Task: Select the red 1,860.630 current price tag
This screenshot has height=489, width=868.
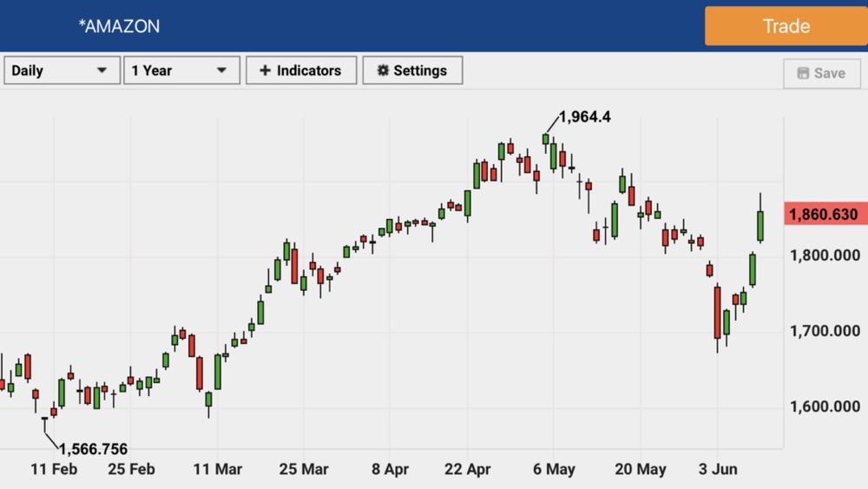Action: click(x=824, y=215)
